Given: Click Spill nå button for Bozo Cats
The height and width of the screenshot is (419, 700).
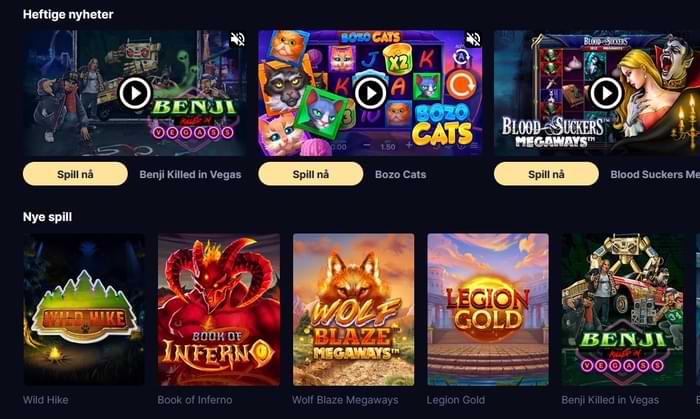Looking at the screenshot, I should pyautogui.click(x=311, y=174).
